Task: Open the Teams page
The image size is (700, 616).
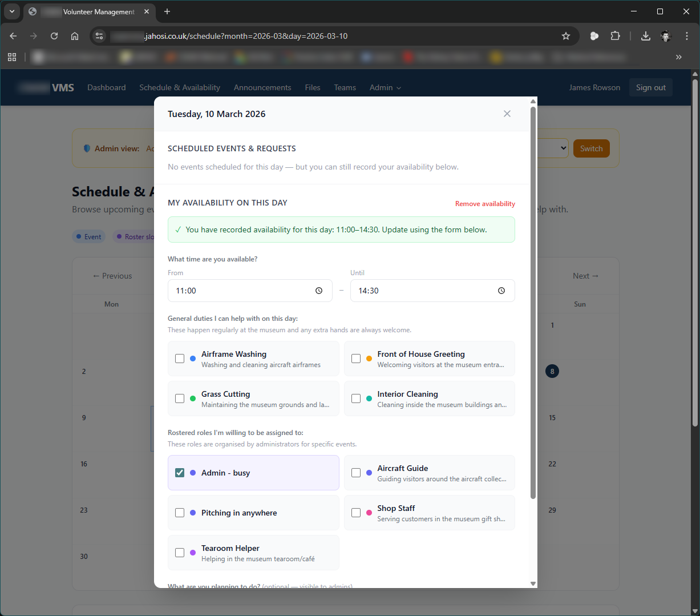Action: pos(345,87)
